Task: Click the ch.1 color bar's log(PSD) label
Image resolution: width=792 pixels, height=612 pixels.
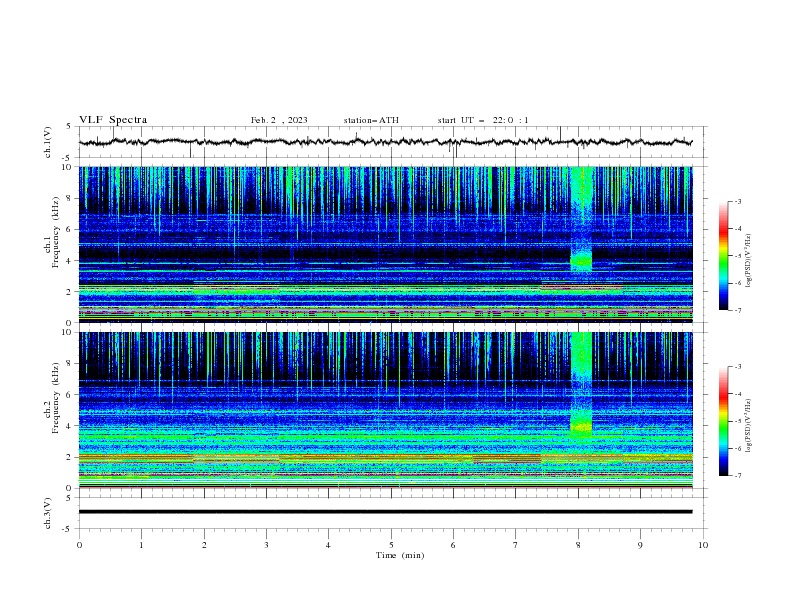Action: pos(749,261)
